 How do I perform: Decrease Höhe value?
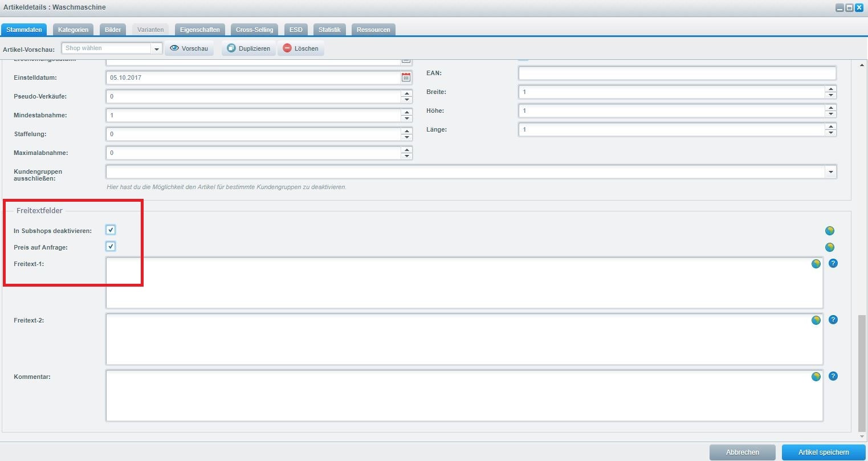pyautogui.click(x=831, y=114)
